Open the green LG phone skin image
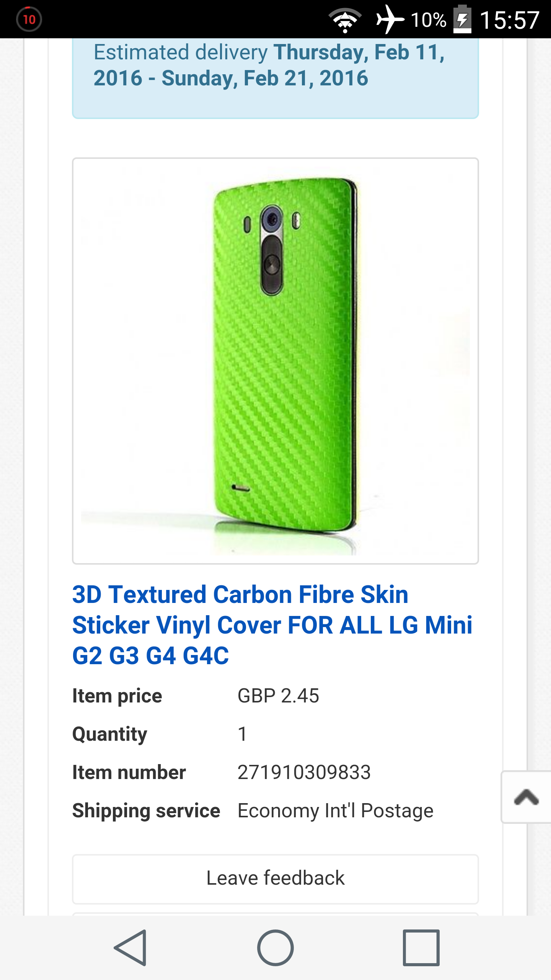 [x=275, y=361]
